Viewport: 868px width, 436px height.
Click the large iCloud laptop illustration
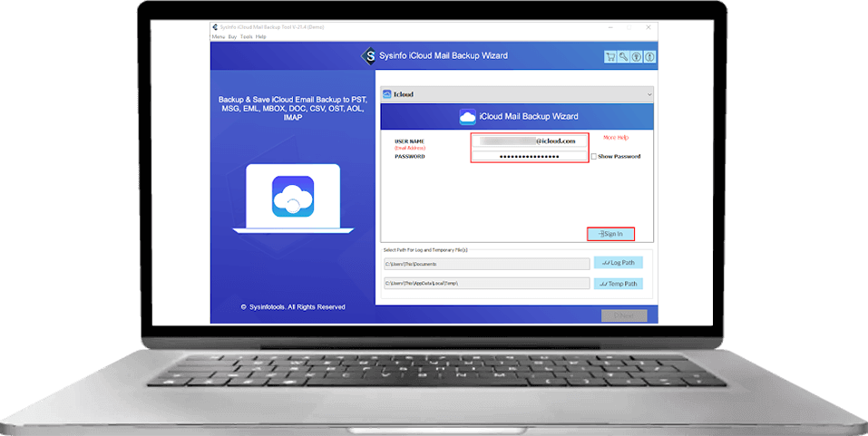[x=293, y=199]
